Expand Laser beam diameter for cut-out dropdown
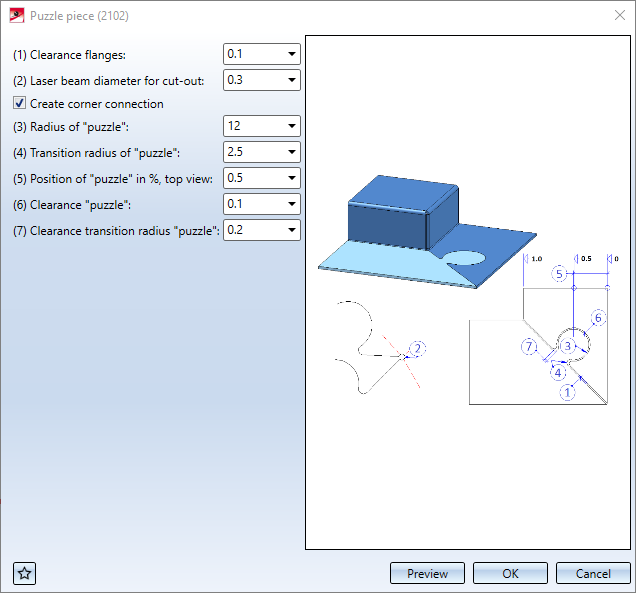This screenshot has width=636, height=593. [291, 79]
